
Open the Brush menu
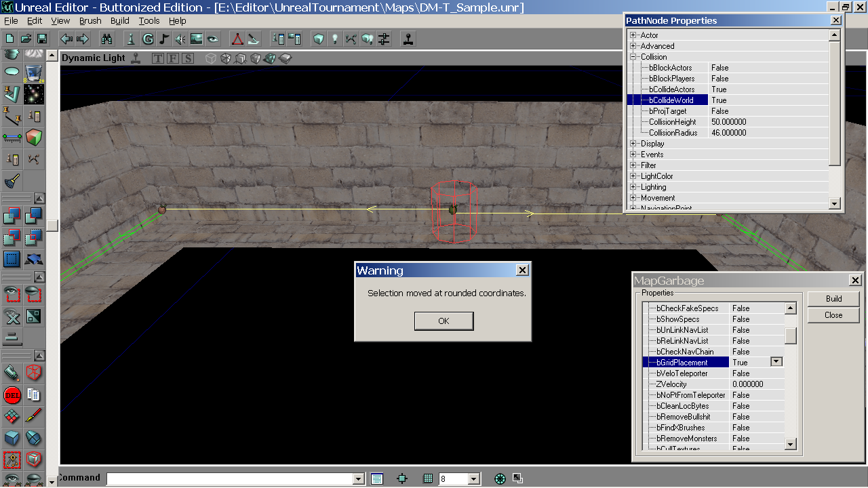[x=90, y=21]
